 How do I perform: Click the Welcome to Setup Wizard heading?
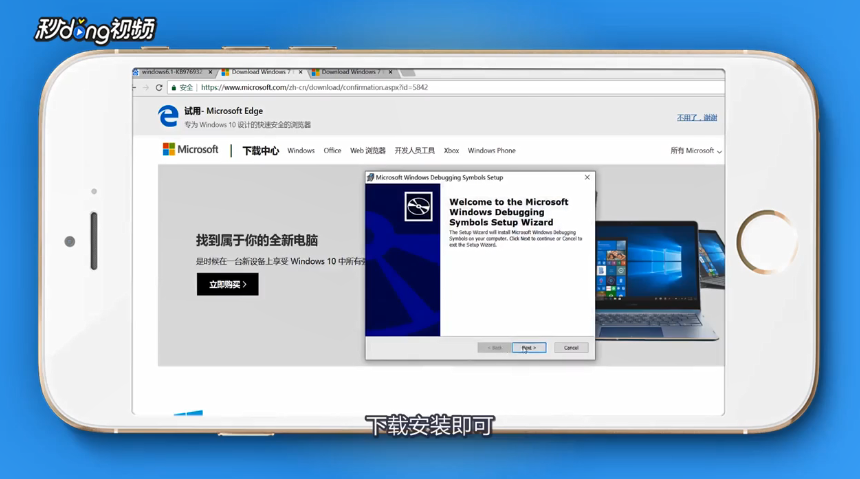(x=509, y=212)
